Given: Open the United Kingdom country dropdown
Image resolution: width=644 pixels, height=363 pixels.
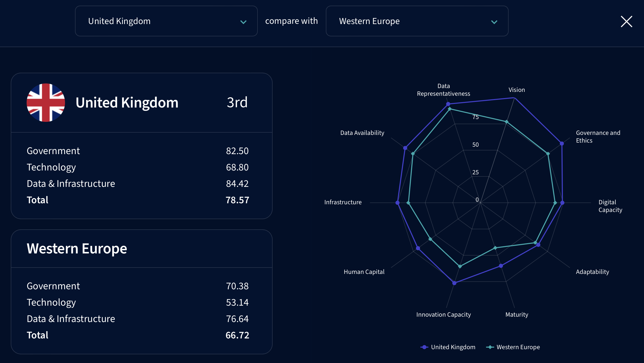Looking at the screenshot, I should click(166, 21).
